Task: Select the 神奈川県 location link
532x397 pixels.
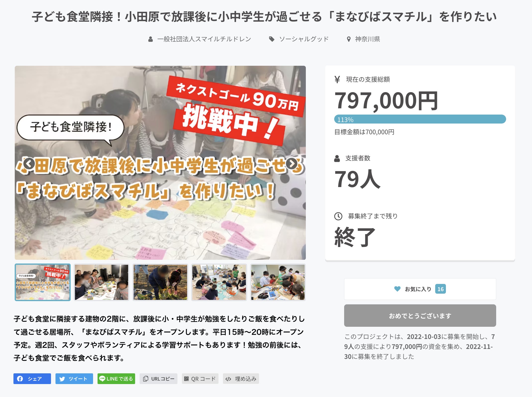Action: click(367, 39)
